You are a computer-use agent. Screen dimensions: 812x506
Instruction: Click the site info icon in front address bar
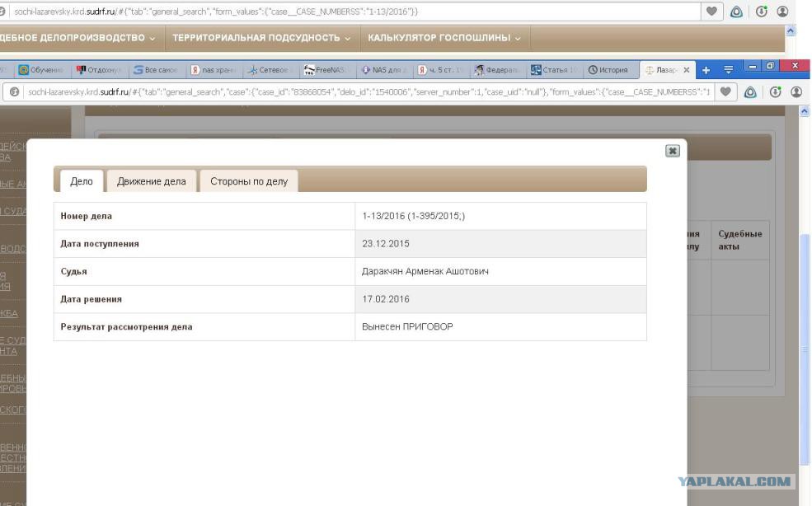coord(15,92)
